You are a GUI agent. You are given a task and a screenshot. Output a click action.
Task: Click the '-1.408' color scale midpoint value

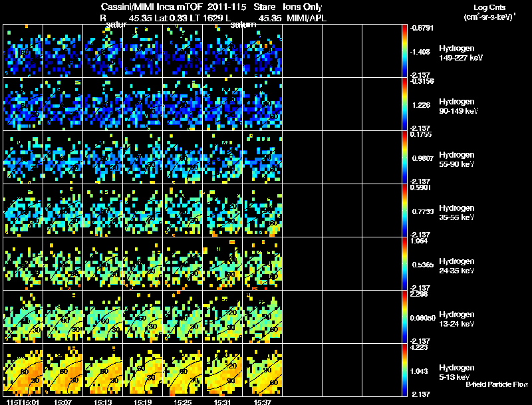[420, 52]
